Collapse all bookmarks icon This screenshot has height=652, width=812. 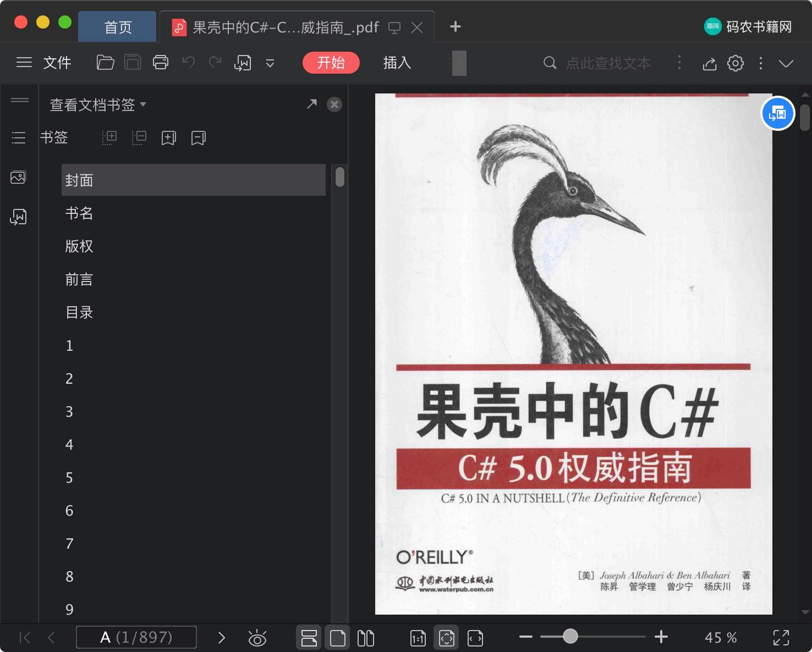[139, 137]
